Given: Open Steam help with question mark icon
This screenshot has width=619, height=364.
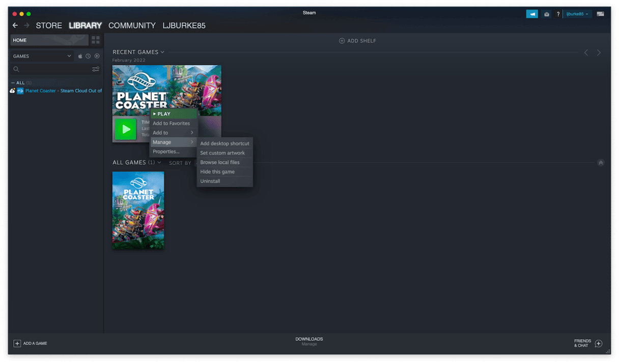Looking at the screenshot, I should [558, 14].
